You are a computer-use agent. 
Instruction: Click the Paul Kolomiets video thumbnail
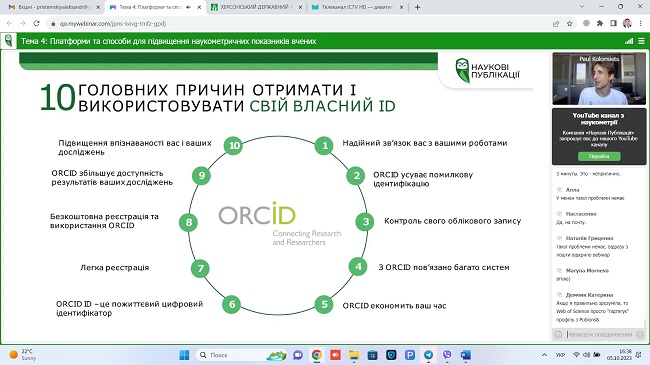click(599, 79)
